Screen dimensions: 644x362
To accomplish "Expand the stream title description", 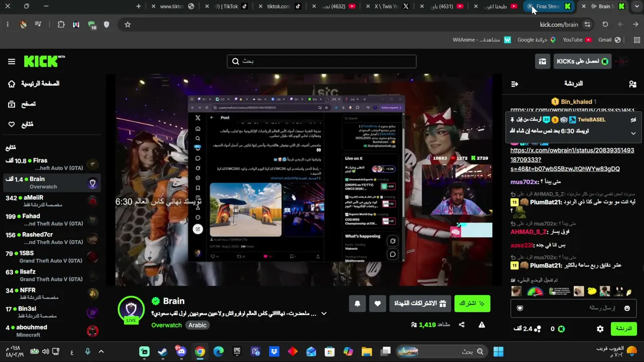I will click(324, 314).
